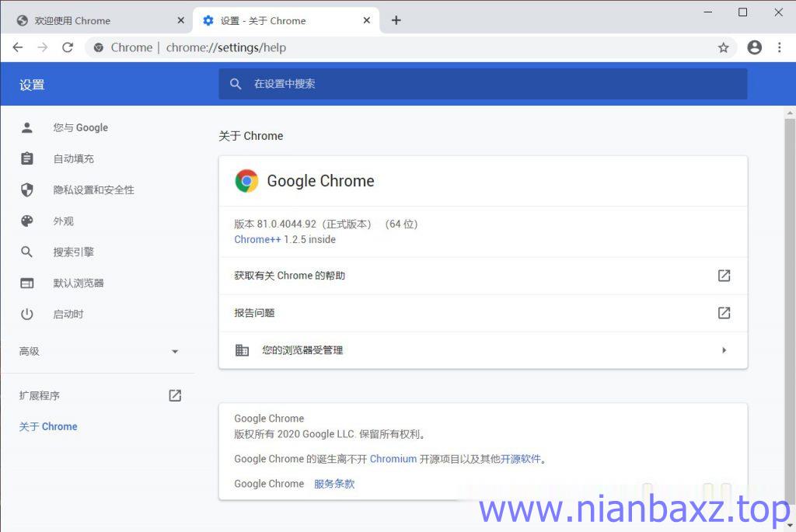Open 您与 Google settings section
796x532 pixels.
[x=81, y=128]
